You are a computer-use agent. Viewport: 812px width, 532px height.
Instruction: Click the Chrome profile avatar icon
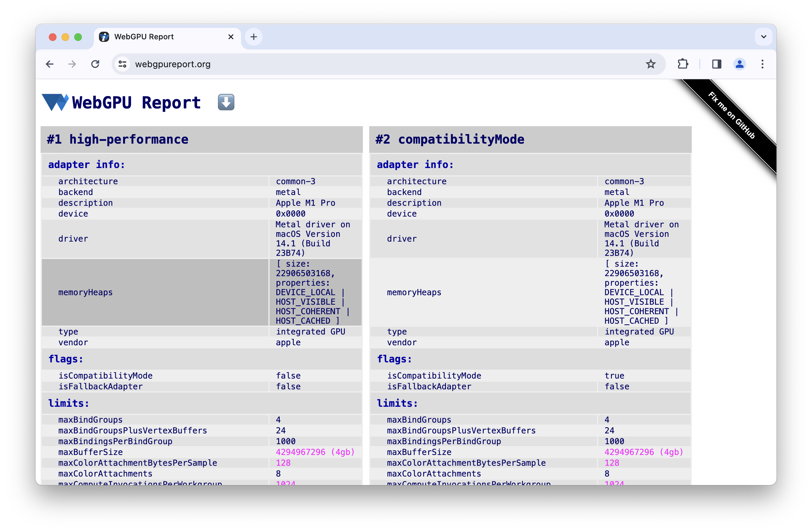pos(740,64)
